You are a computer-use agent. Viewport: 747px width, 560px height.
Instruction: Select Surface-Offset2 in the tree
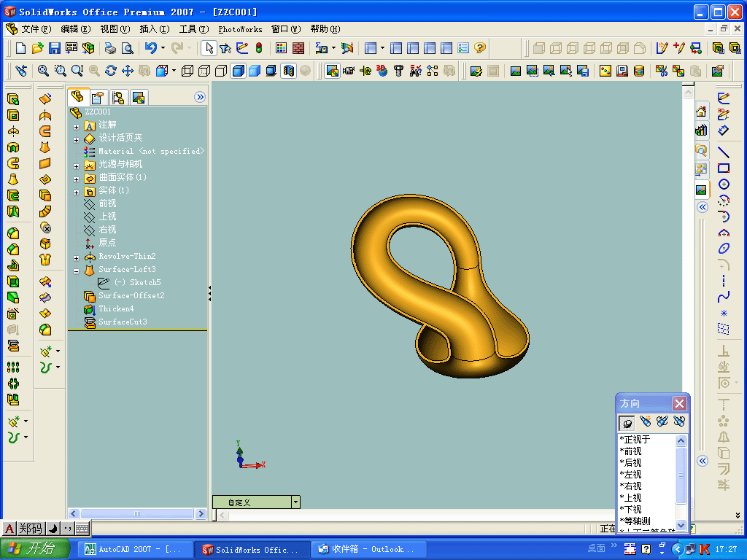[x=131, y=296]
